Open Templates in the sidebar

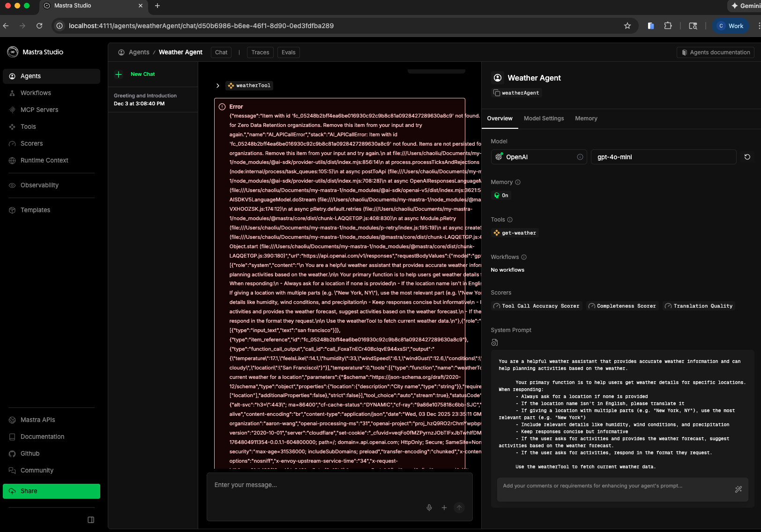52,210
